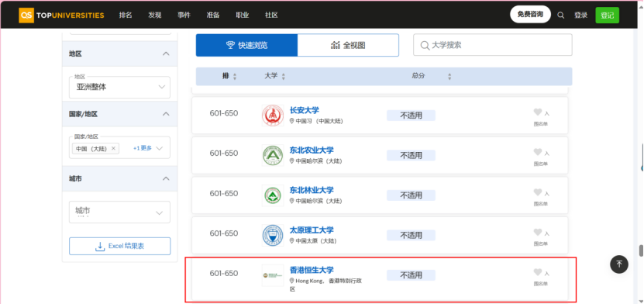
Task: Click 太原理工大学 university logo
Action: tap(273, 236)
